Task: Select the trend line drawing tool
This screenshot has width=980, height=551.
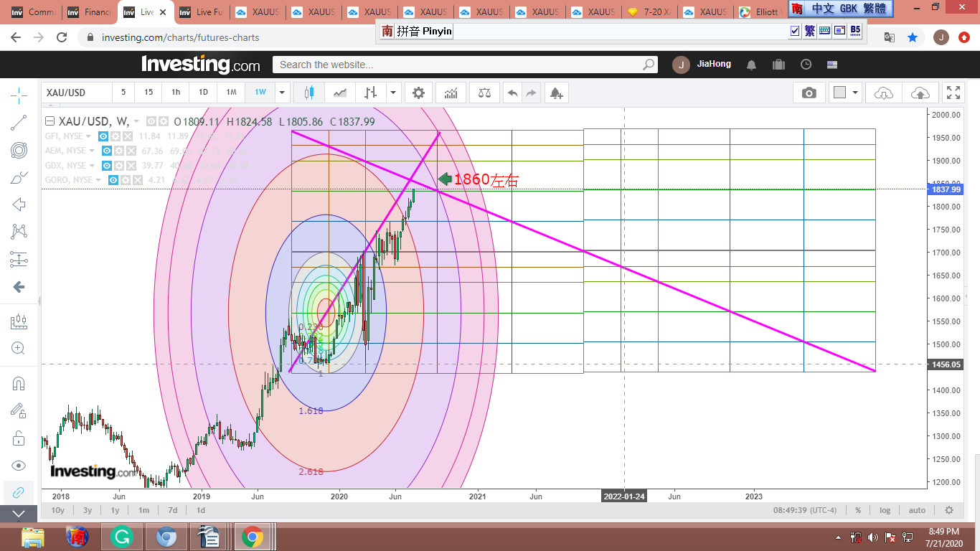Action: click(x=19, y=123)
